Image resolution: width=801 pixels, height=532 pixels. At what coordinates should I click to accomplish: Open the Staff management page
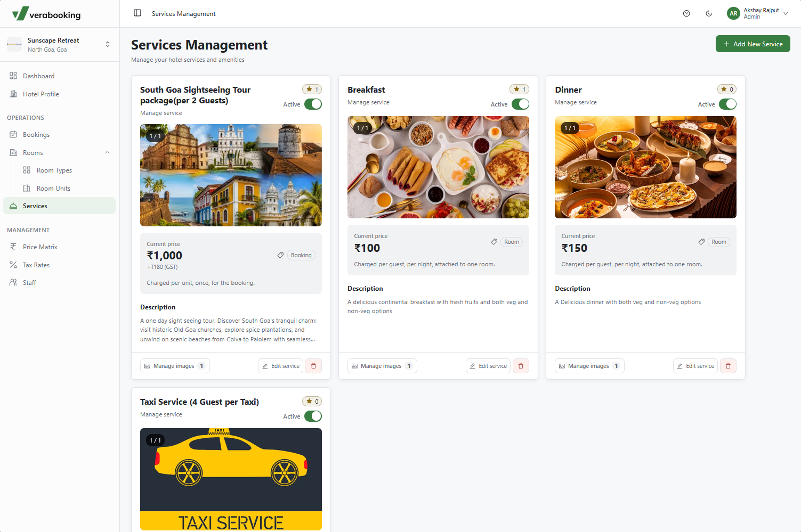coord(60,283)
